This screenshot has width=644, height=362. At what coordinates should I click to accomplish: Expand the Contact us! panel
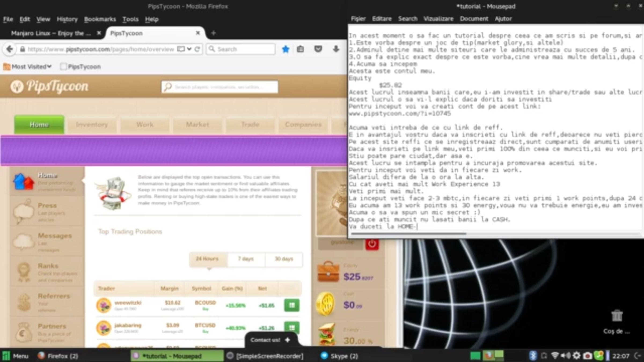270,340
